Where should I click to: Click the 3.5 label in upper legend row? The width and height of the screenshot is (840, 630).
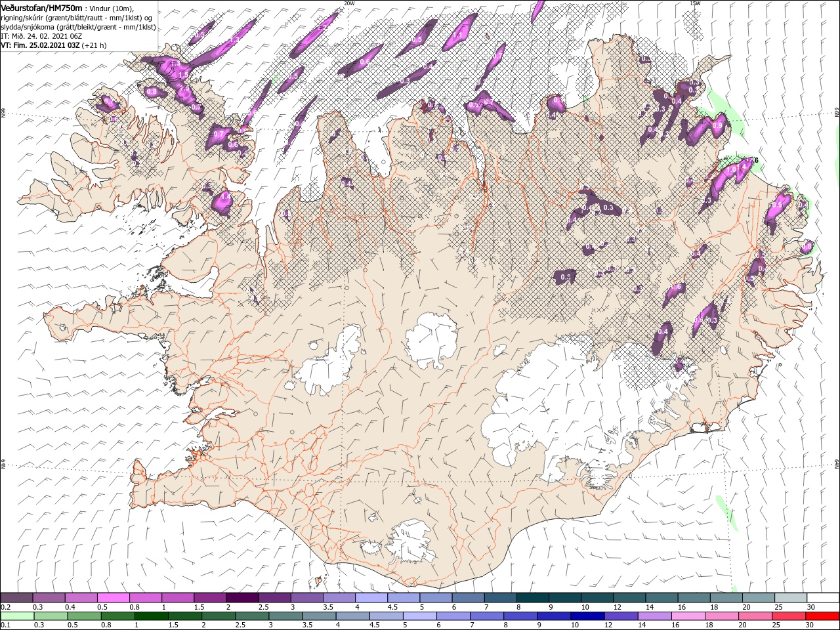click(327, 607)
